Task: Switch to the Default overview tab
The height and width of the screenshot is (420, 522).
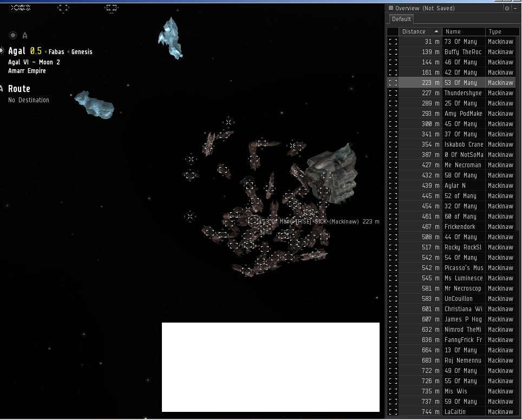Action: click(401, 19)
